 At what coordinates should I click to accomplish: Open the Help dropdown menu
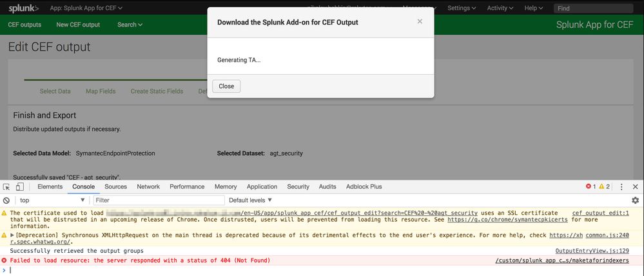click(x=534, y=8)
